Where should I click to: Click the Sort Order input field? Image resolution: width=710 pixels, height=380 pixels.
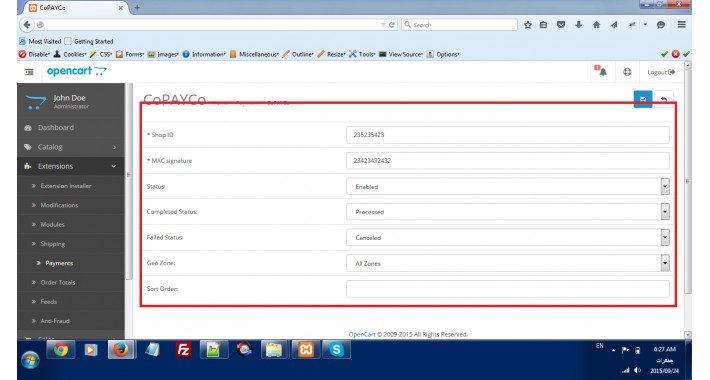(x=508, y=289)
